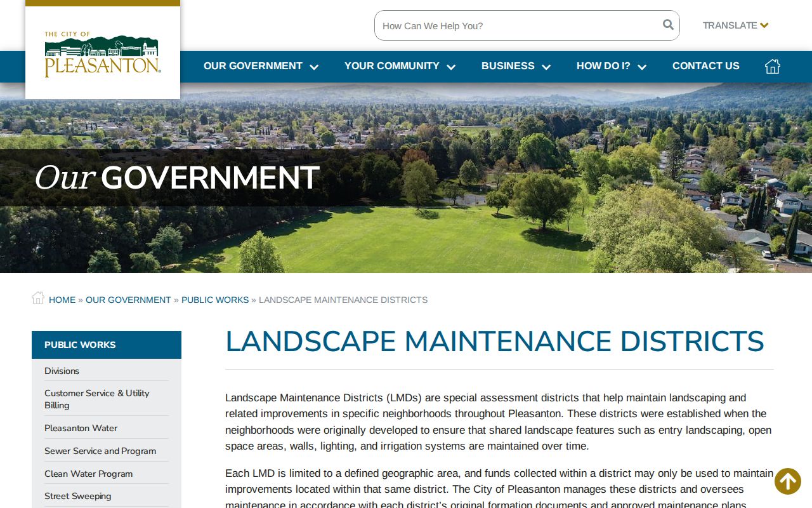Expand Your Community menu chevron
The image size is (812, 508).
[x=451, y=67]
